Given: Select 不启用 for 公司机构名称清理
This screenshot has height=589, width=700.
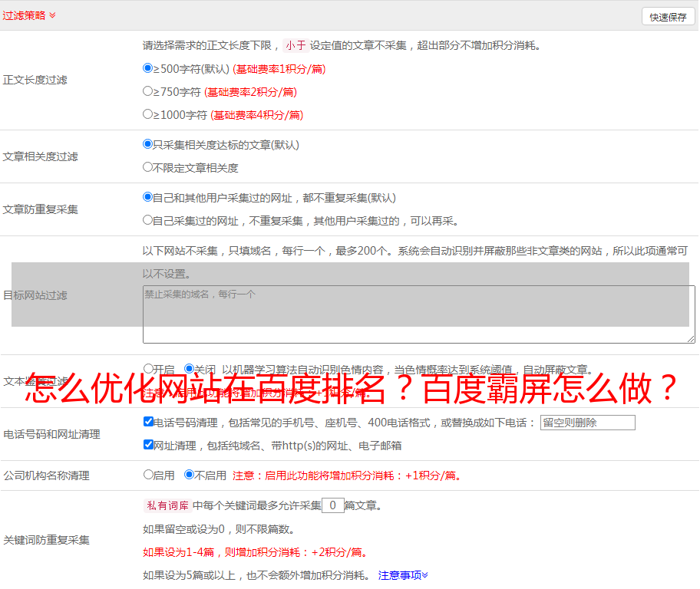Looking at the screenshot, I should [189, 475].
